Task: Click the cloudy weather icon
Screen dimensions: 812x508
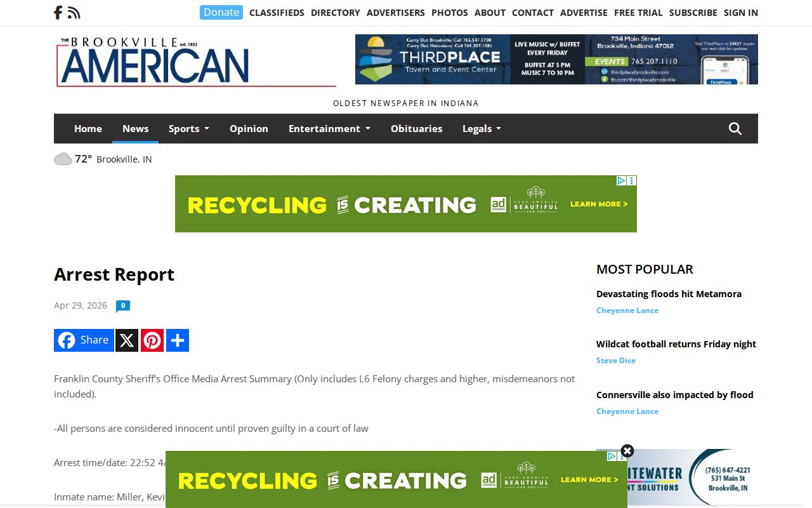Action: [x=63, y=159]
